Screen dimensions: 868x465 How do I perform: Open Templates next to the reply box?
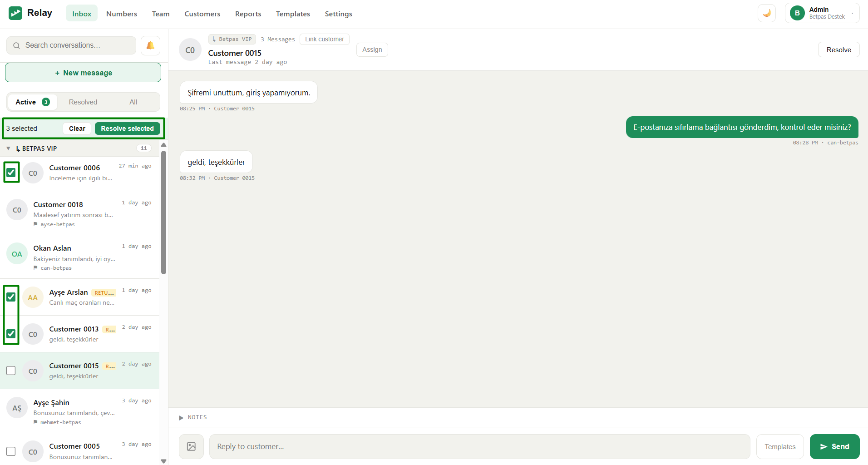click(780, 446)
